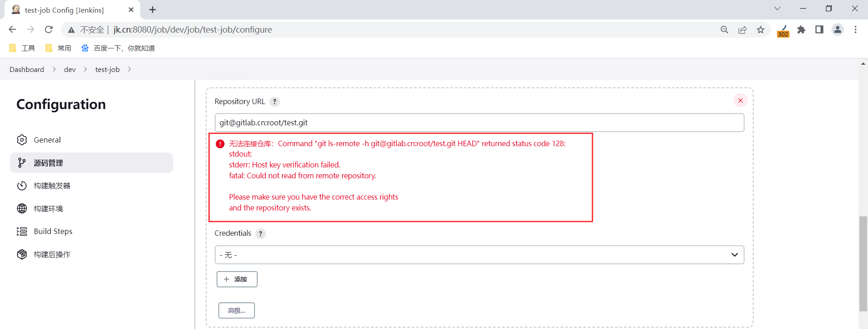Click the browser forward arrow

(x=30, y=29)
